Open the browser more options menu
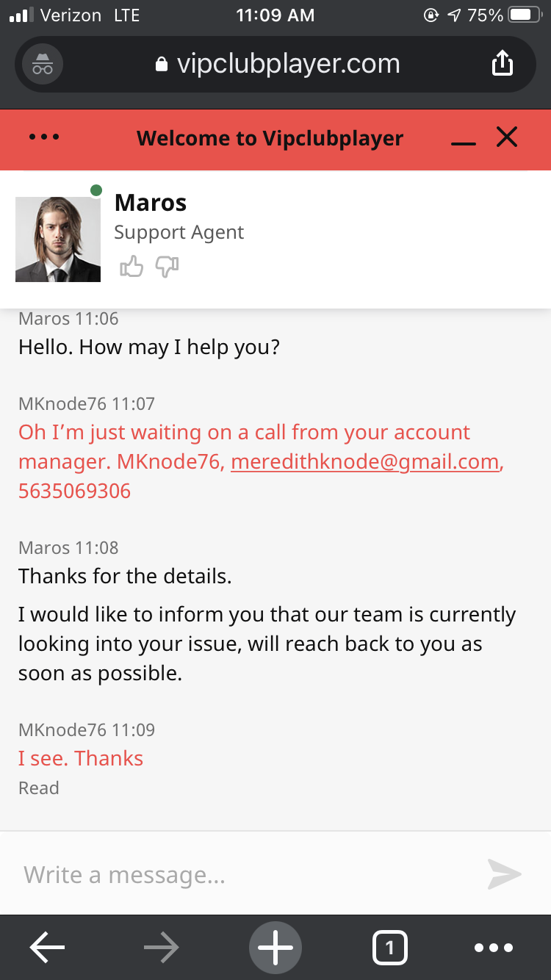The height and width of the screenshot is (980, 551). pyautogui.click(x=494, y=948)
